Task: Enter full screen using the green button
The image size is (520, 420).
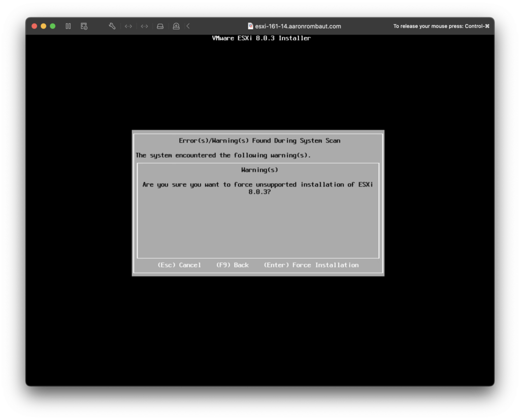Action: click(52, 26)
